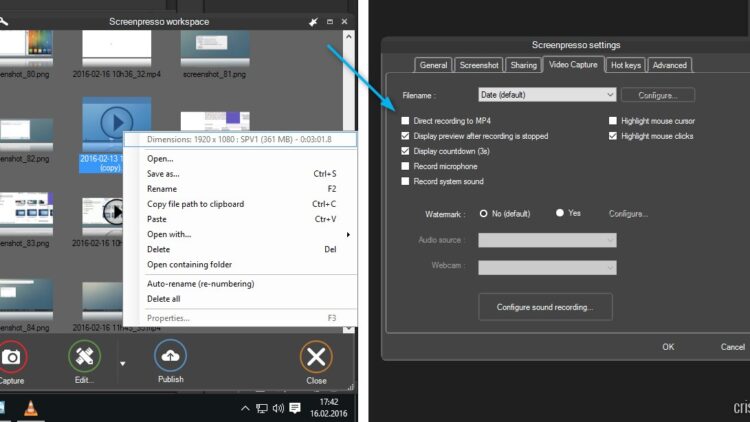Screen dimensions: 750x422
Task: Open the notification center icon in taskbar
Action: tap(295, 409)
